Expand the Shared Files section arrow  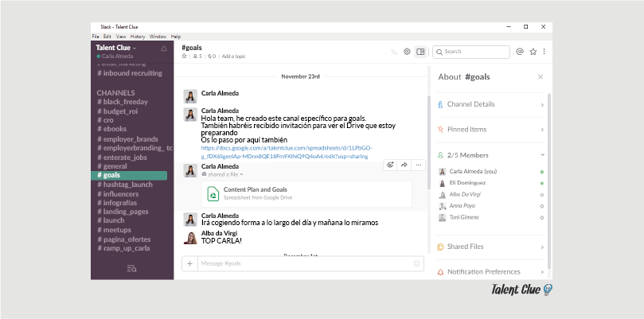click(x=543, y=247)
